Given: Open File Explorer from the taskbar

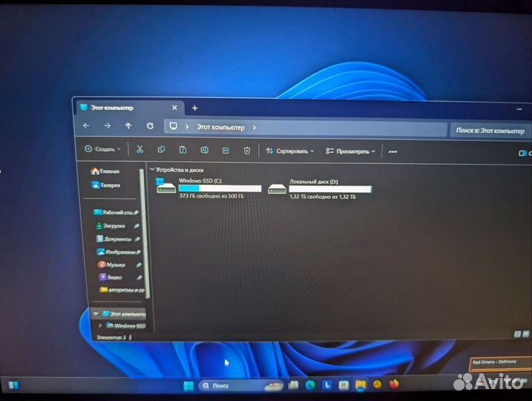Looking at the screenshot, I should [x=361, y=385].
